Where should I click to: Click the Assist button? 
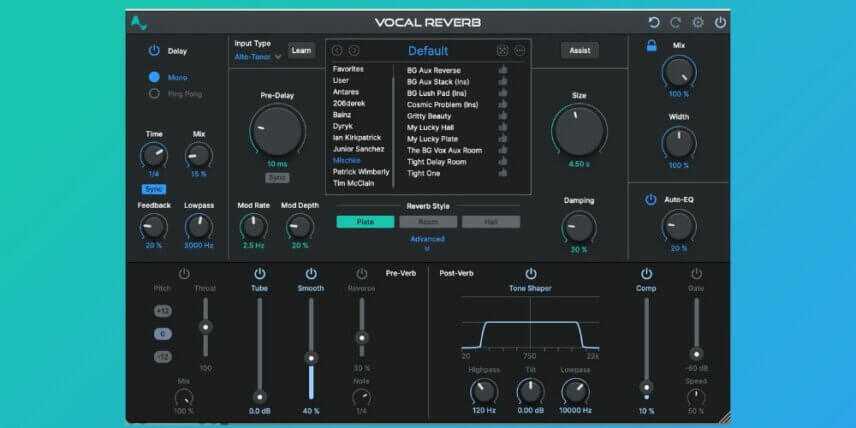tap(580, 50)
